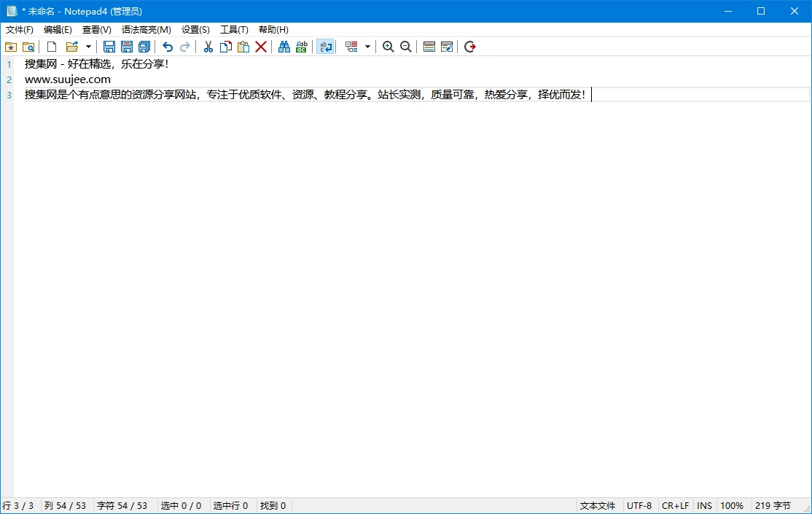Image resolution: width=812 pixels, height=514 pixels.
Task: Click the exit arrow toolbar icon
Action: 469,47
